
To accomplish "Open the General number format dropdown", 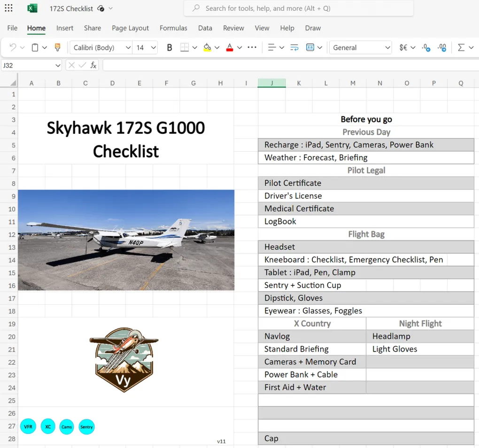I will pos(387,47).
